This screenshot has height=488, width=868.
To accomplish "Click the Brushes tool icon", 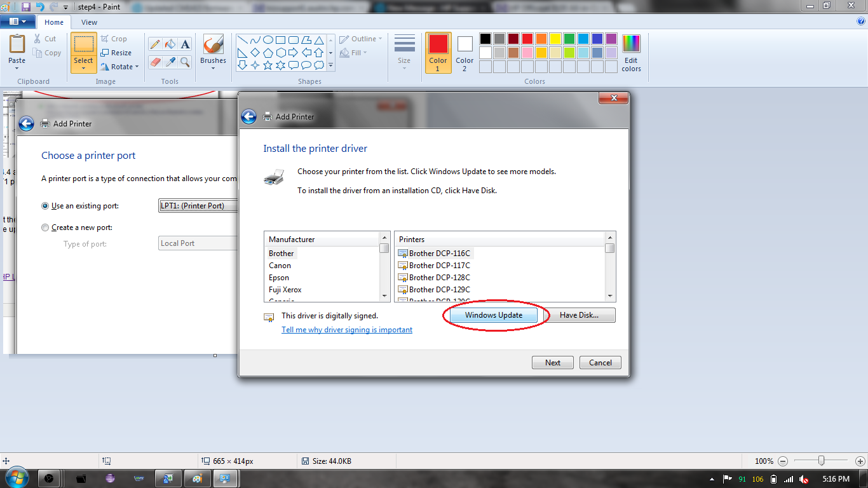I will click(x=213, y=44).
